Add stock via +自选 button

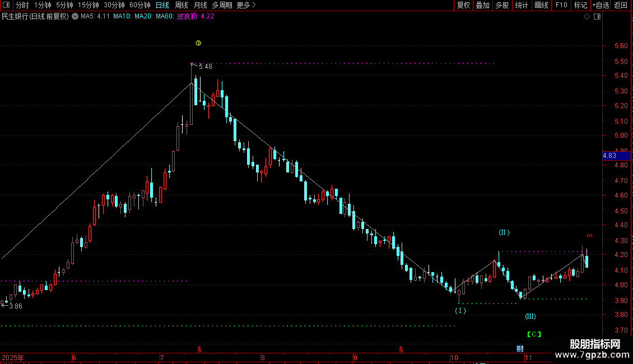pos(601,5)
